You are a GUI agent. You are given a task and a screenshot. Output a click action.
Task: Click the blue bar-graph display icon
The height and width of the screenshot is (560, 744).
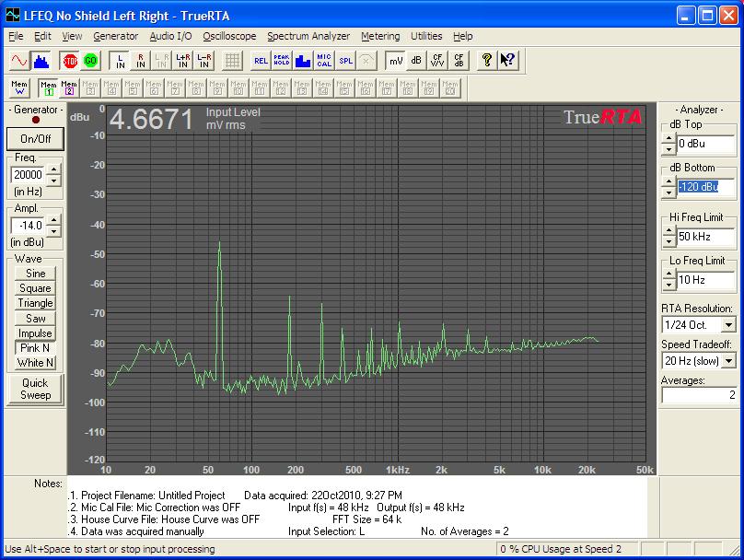[x=303, y=60]
